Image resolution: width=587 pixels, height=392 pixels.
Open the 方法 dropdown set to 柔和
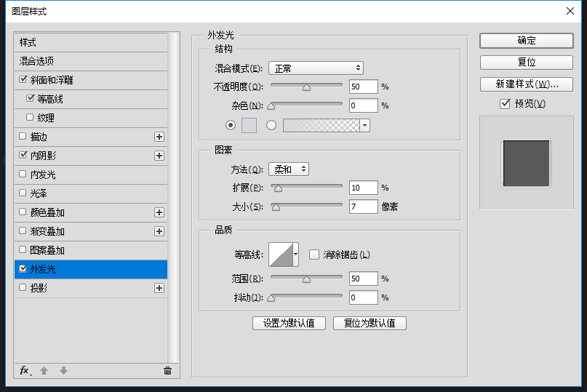click(x=289, y=169)
